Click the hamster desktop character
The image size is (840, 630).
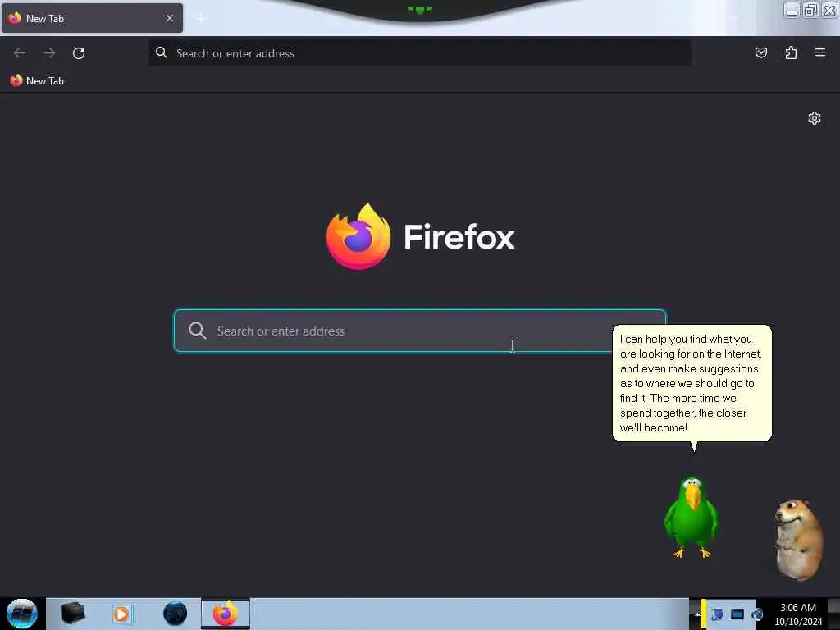click(x=799, y=540)
